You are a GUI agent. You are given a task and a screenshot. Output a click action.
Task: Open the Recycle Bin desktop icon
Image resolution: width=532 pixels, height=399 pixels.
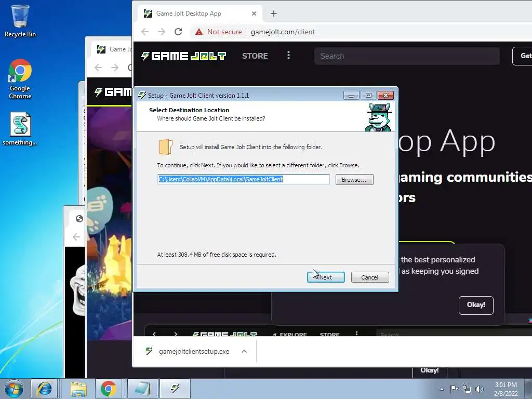(x=20, y=21)
